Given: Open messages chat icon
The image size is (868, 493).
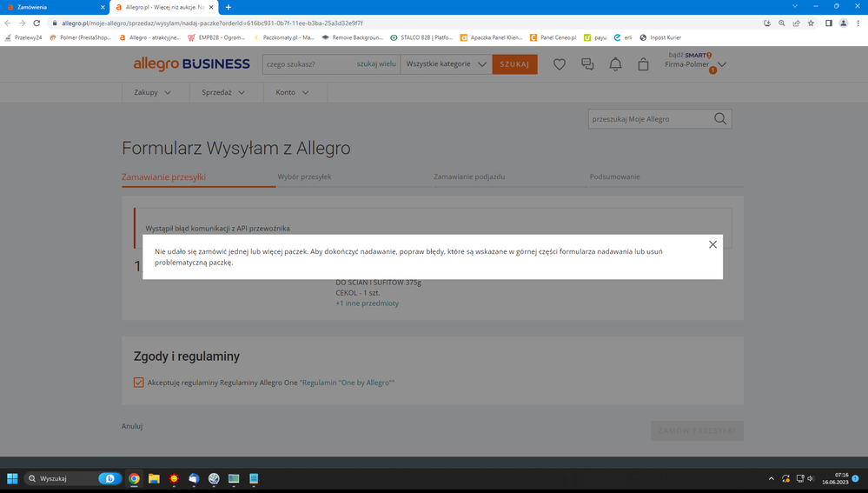Looking at the screenshot, I should 587,64.
